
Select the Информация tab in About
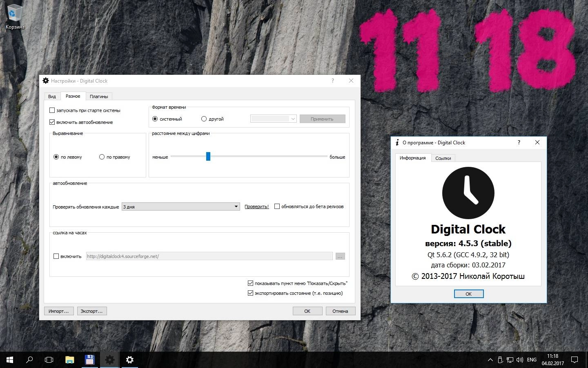point(413,158)
